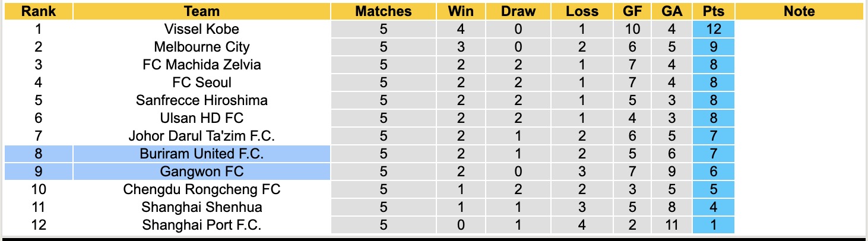
Task: Sort by the Pts column header
Action: [713, 11]
